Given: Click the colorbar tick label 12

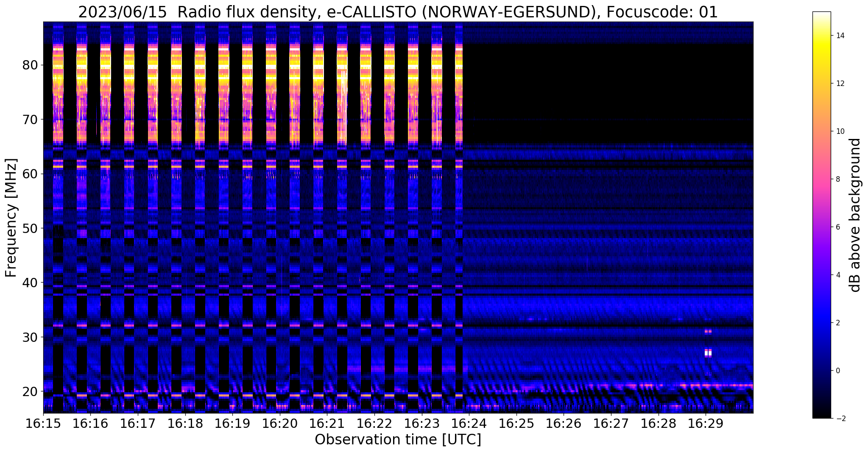Looking at the screenshot, I should point(840,83).
